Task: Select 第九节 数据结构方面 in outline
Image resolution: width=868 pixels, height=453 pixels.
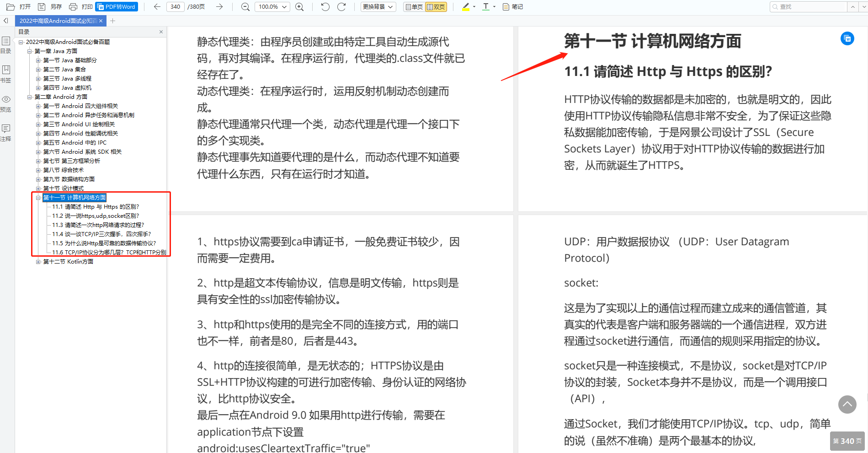Action: coord(69,179)
